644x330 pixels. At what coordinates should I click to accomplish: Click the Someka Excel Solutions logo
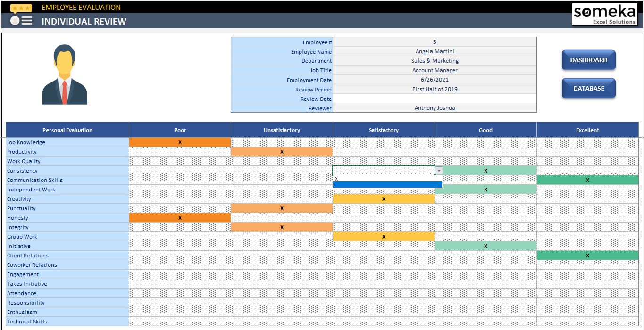[x=604, y=15]
